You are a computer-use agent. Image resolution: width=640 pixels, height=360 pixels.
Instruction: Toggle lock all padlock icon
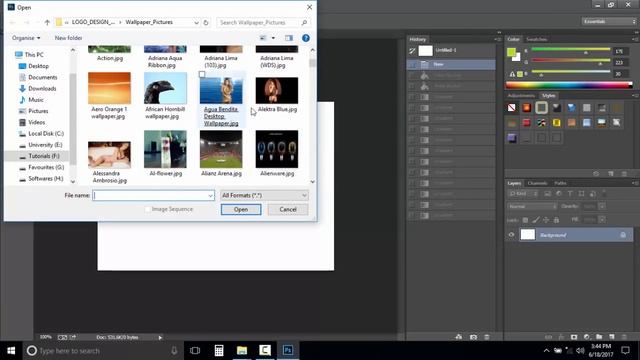556,220
